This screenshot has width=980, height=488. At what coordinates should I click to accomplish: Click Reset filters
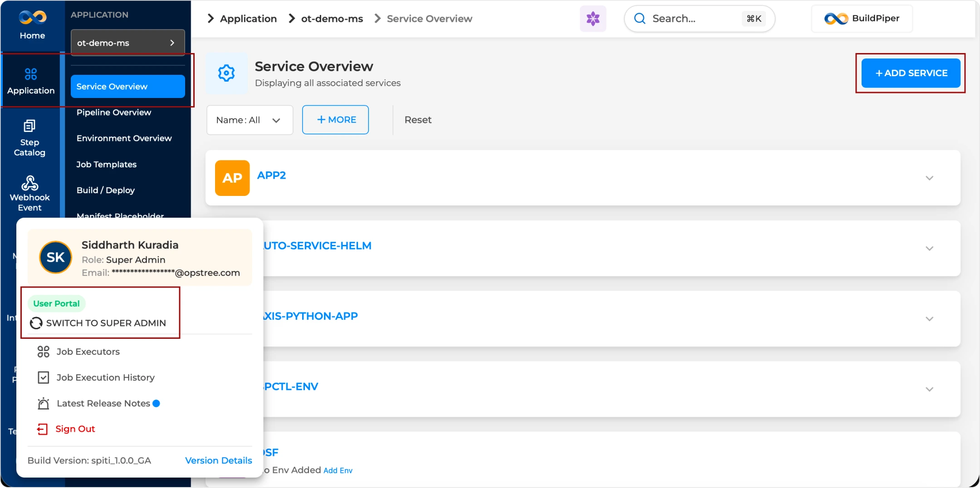click(418, 120)
